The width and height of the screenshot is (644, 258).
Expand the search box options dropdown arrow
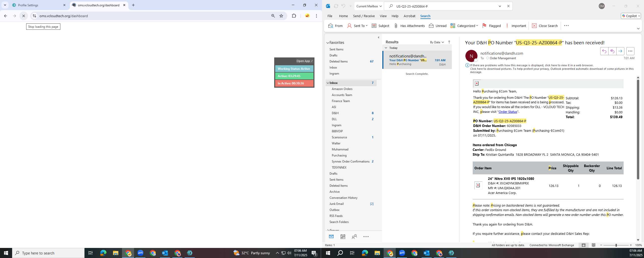(x=500, y=6)
